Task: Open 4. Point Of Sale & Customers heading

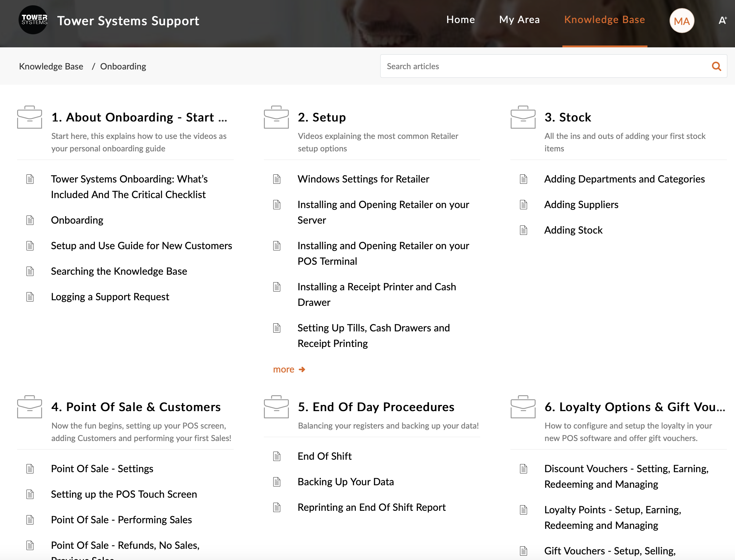Action: (136, 407)
